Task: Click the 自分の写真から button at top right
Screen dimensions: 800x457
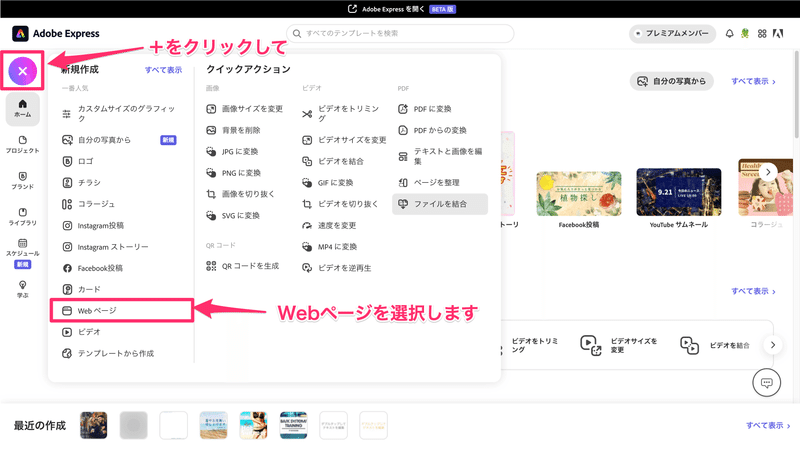Action: tap(671, 81)
